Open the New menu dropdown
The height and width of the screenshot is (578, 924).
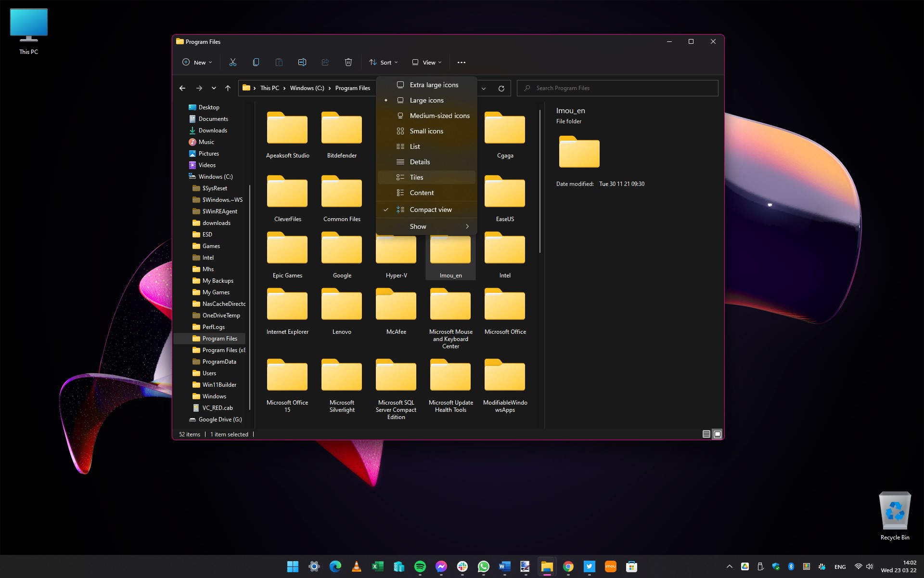(196, 62)
